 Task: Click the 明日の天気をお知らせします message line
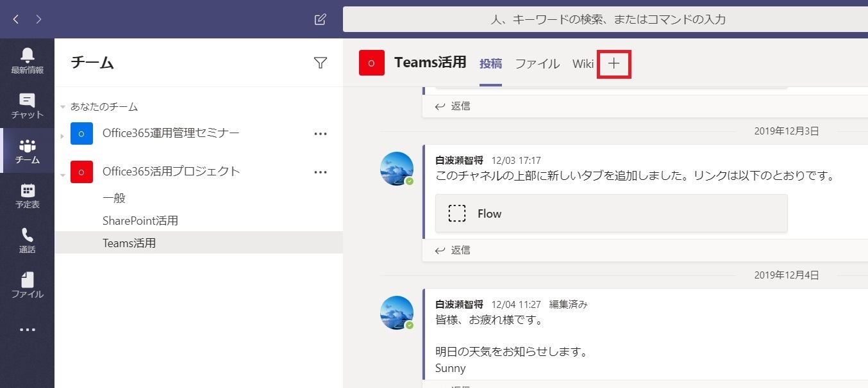512,352
